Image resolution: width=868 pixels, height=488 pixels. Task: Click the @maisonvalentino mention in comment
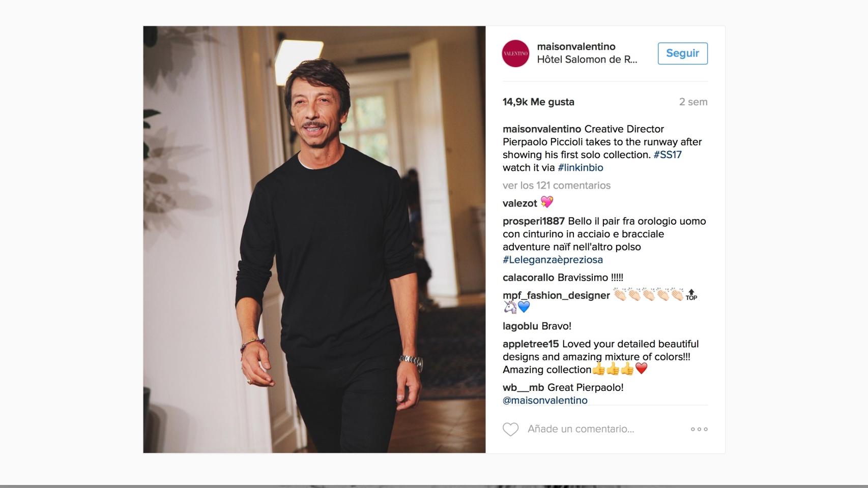pyautogui.click(x=545, y=401)
